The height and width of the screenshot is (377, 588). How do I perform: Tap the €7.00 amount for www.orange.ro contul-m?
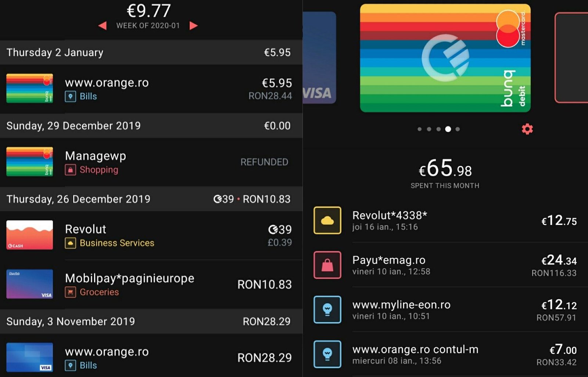point(563,349)
